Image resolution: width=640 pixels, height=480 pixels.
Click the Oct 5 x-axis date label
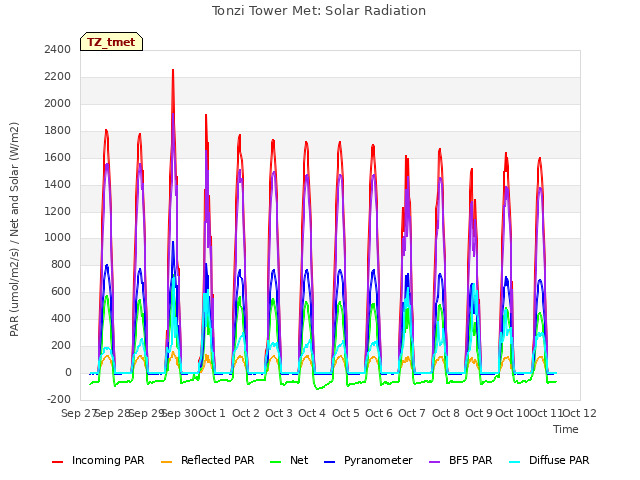[346, 413]
